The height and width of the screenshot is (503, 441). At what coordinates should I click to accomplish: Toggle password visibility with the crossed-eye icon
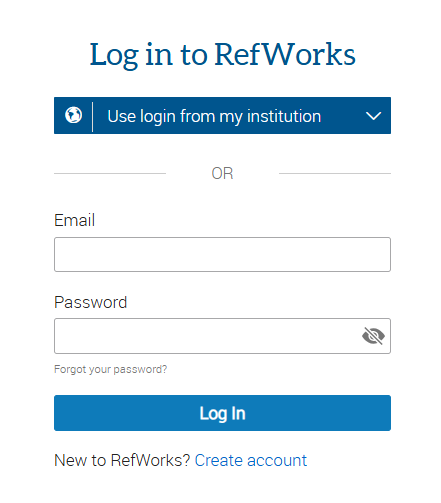click(x=373, y=336)
